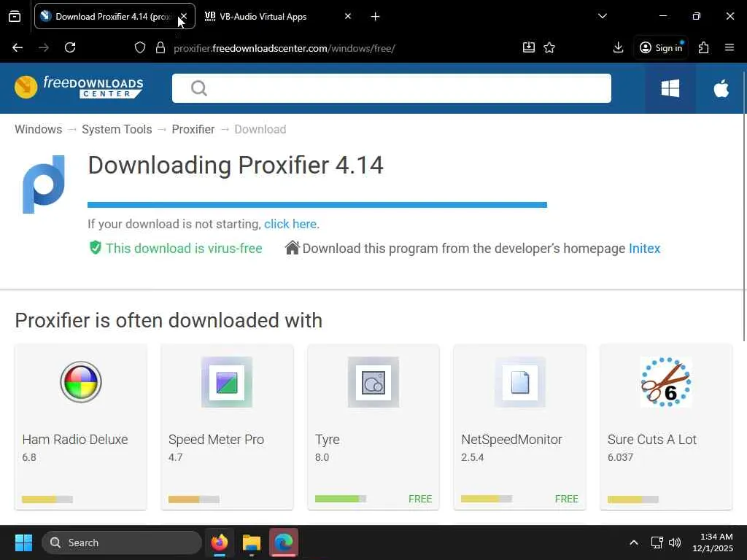Viewport: 747px width, 560px height.
Task: Click the "click here" download link
Action: coord(290,224)
